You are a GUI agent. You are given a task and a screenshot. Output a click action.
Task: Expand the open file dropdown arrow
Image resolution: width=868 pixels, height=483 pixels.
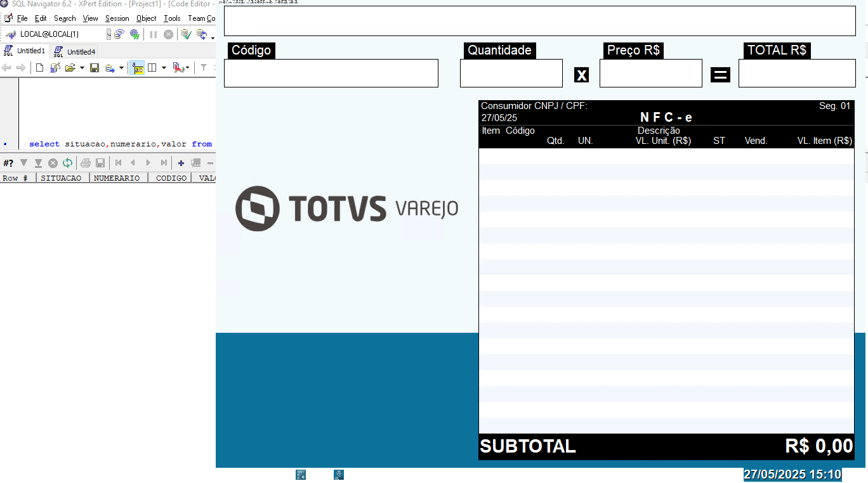click(x=82, y=68)
